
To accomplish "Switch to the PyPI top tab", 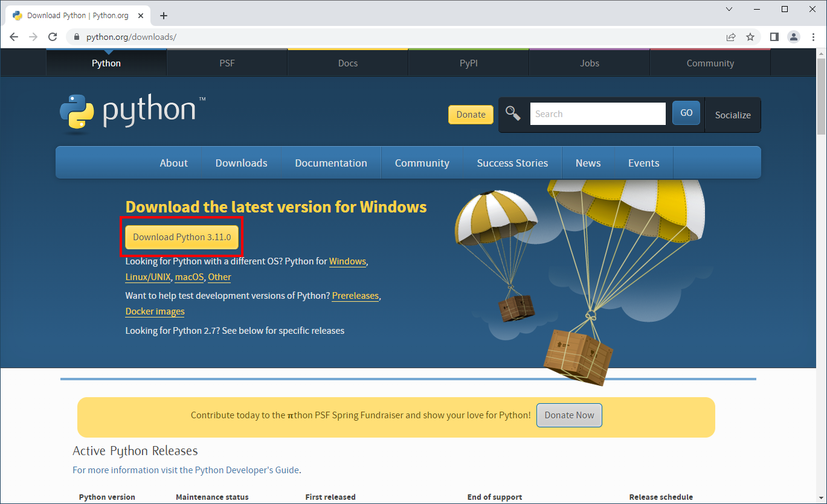I will pyautogui.click(x=469, y=63).
